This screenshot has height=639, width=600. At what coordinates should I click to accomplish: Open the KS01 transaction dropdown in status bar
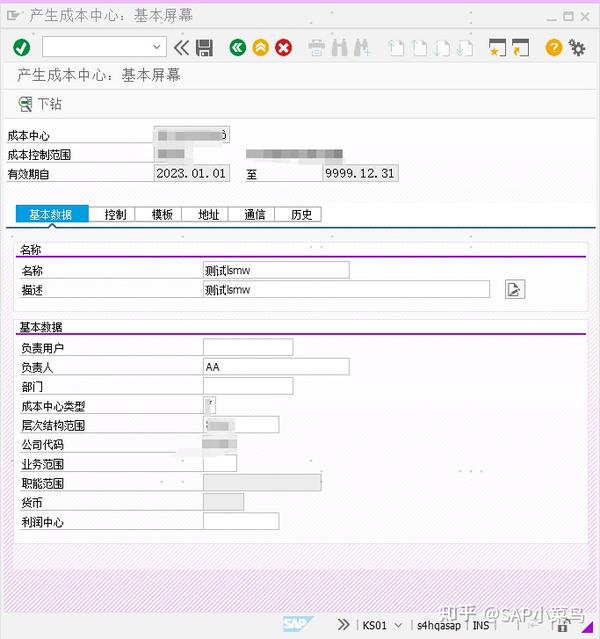point(398,625)
